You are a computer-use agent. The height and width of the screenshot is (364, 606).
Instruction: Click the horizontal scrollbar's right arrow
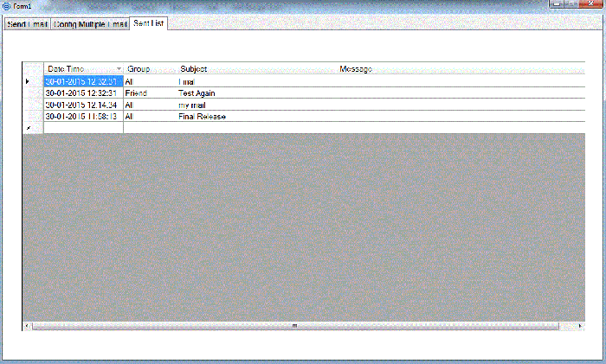tap(580, 326)
